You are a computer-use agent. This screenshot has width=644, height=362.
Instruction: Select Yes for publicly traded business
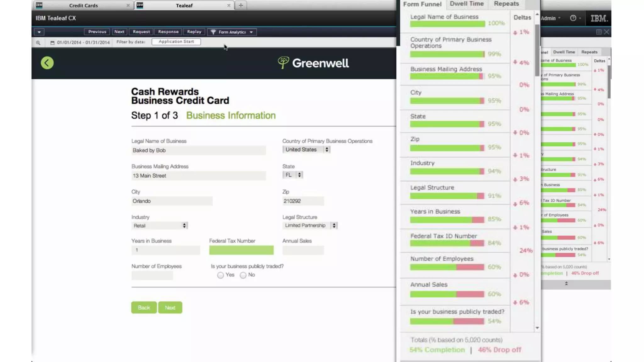(220, 275)
